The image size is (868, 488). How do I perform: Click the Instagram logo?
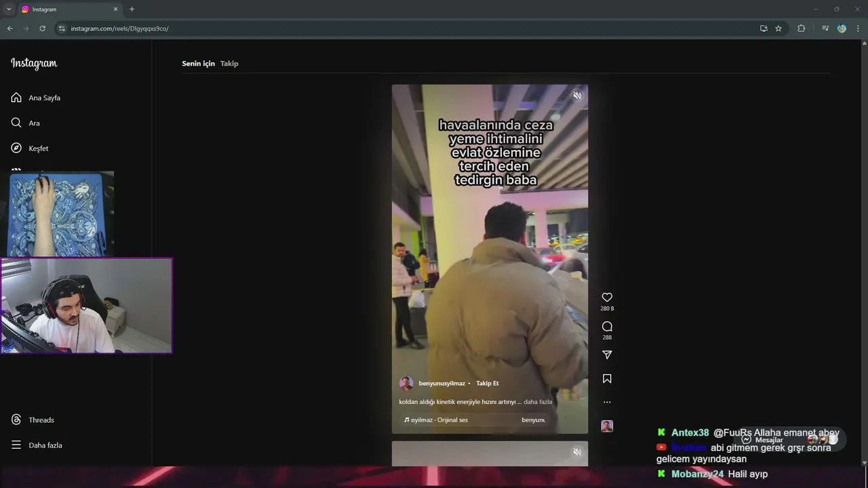click(x=34, y=63)
